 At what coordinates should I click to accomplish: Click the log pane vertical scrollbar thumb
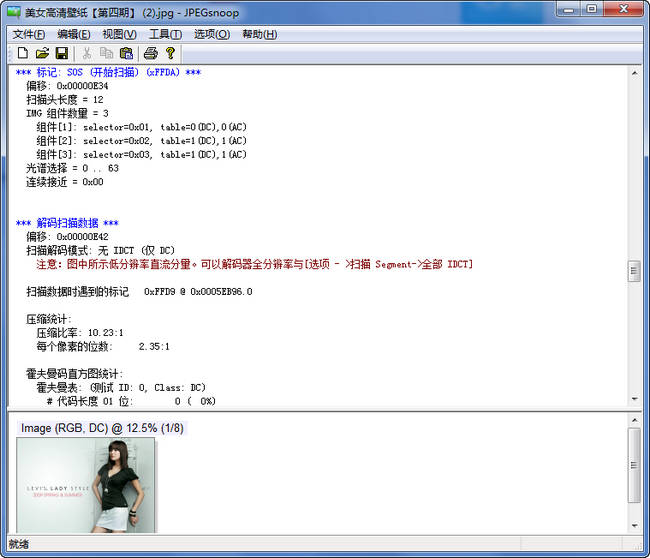point(634,271)
